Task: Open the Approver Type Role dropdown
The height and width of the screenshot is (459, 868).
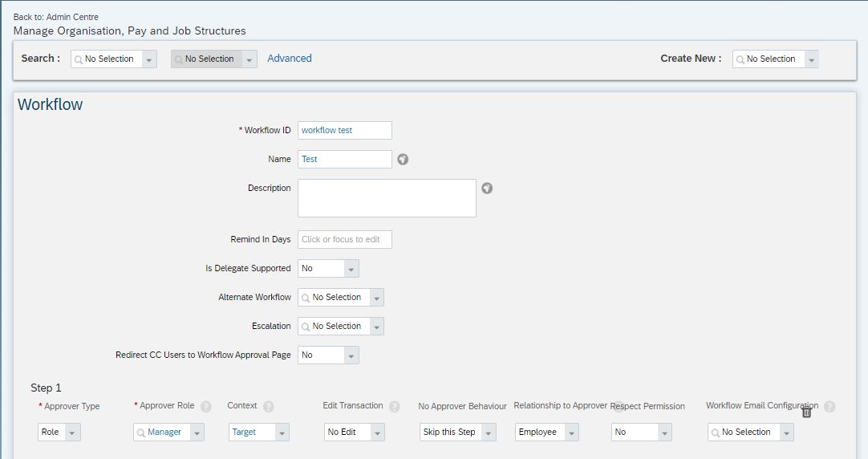Action: click(72, 433)
